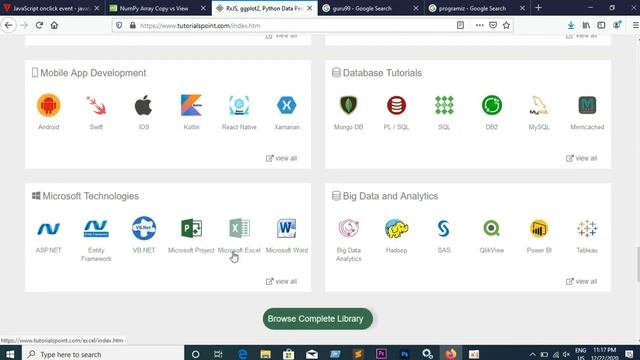640x360 pixels.
Task: Open the Windows Start menu
Action: click(10, 354)
